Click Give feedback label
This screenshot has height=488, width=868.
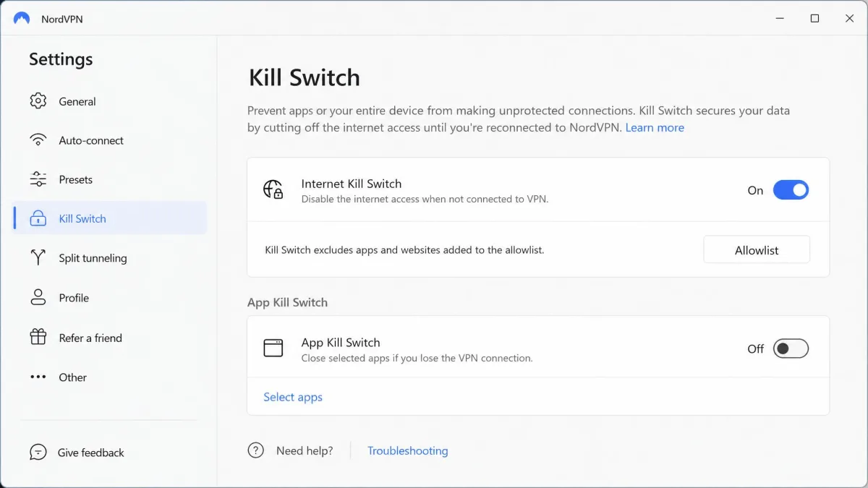(91, 453)
